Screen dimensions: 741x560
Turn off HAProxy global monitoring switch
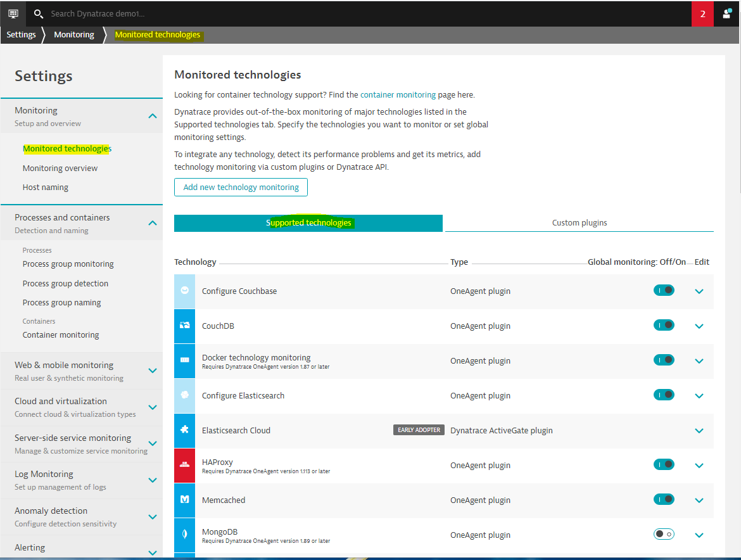click(x=664, y=464)
